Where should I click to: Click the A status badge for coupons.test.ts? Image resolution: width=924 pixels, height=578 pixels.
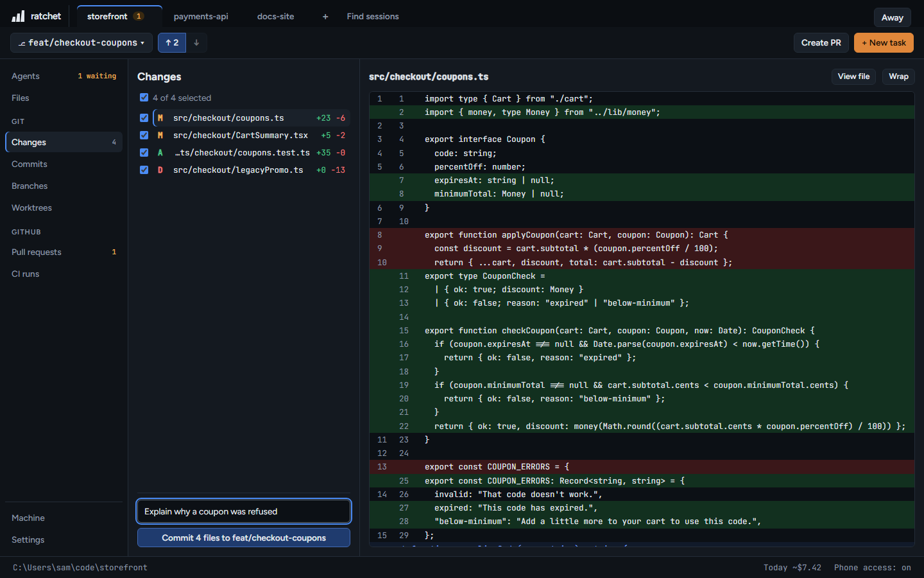160,153
